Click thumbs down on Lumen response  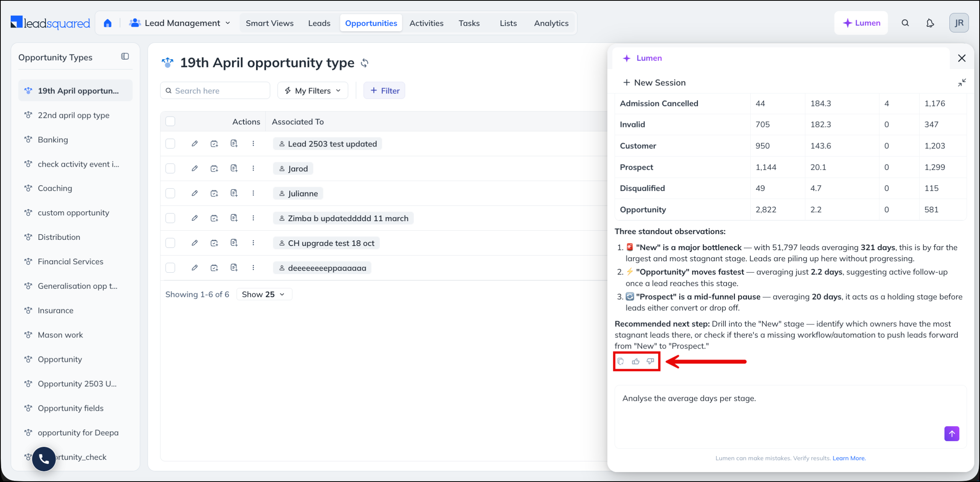click(x=650, y=361)
